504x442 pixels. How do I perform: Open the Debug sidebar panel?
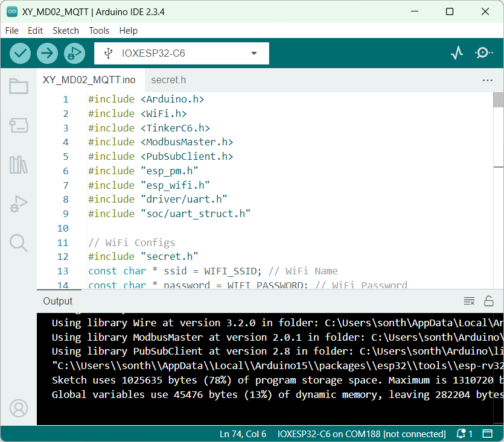coord(19,204)
